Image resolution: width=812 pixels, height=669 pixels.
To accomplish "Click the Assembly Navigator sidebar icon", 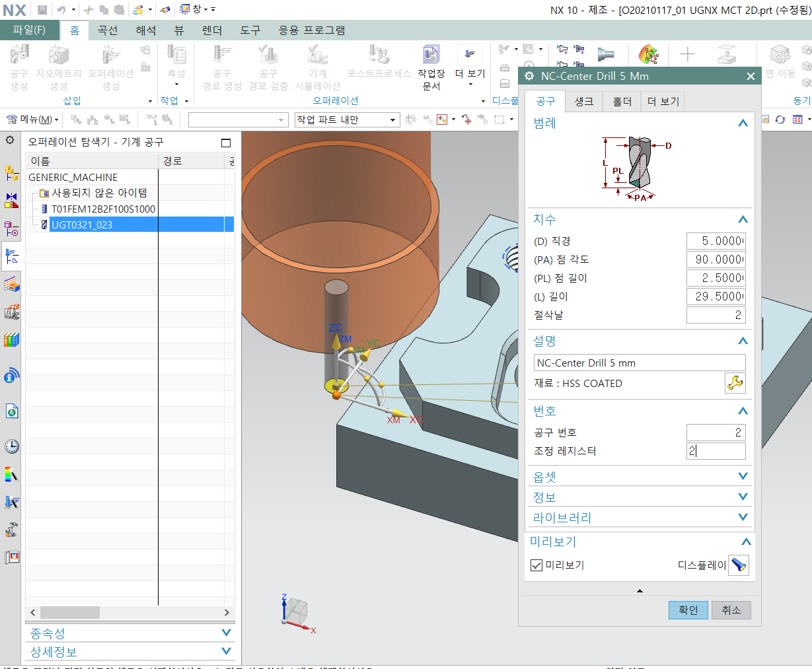I will click(11, 174).
